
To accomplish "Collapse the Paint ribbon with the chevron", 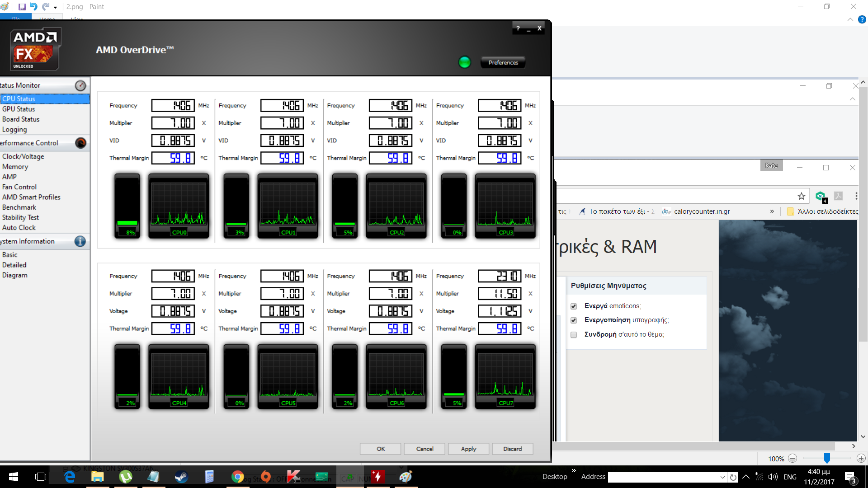I will 850,19.
